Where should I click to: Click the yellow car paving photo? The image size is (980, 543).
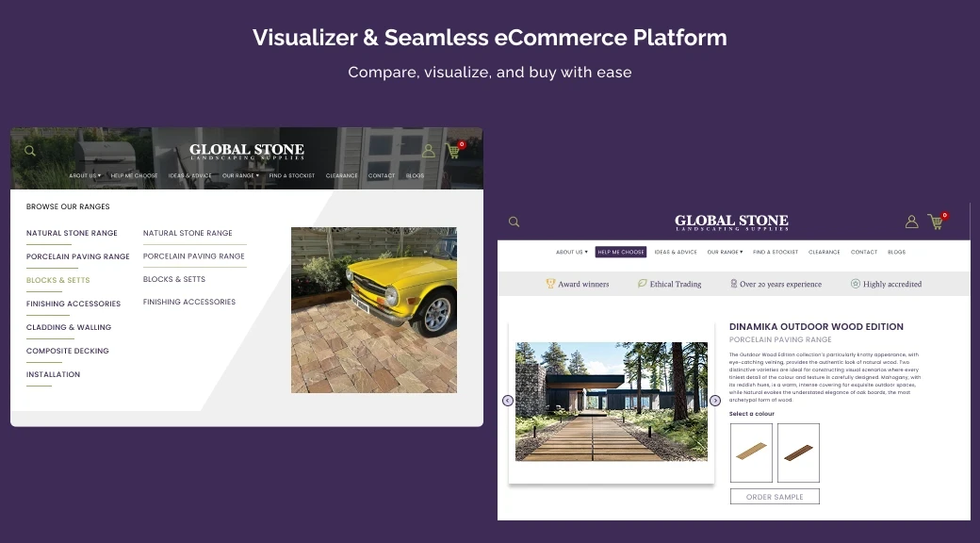374,309
